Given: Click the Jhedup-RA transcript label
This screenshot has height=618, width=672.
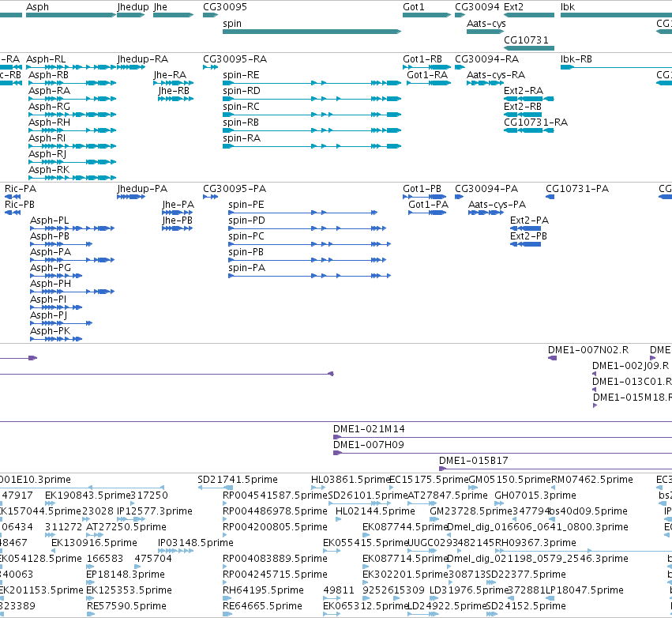Looking at the screenshot, I should tap(143, 59).
